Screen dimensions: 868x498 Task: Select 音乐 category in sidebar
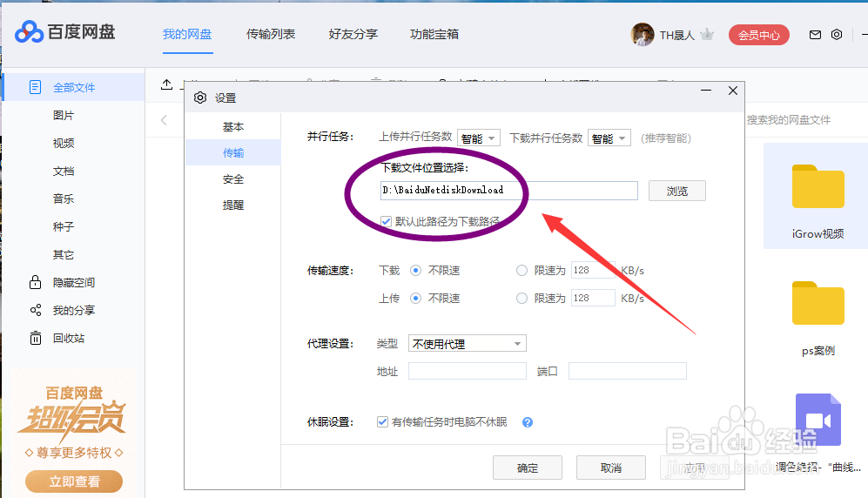63,199
